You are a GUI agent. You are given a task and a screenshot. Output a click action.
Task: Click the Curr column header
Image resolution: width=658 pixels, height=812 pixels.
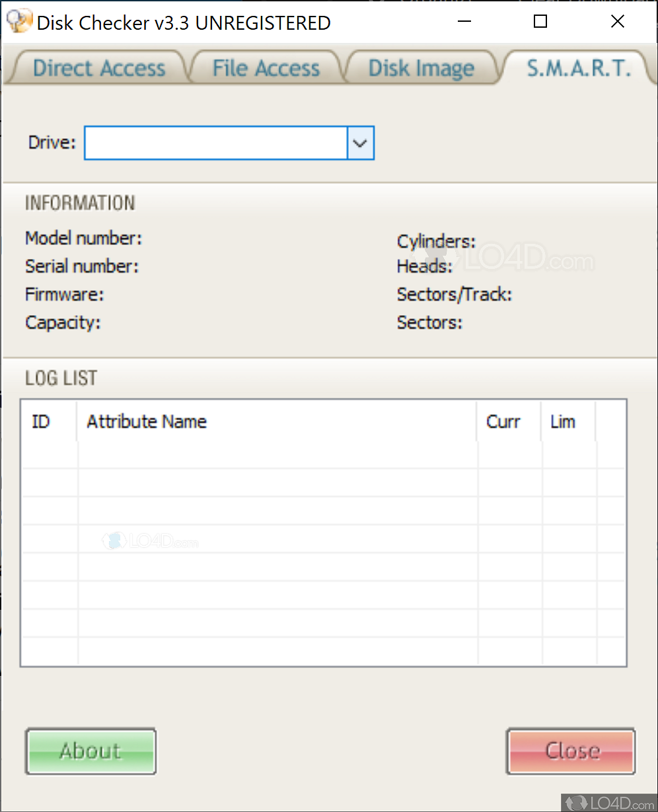[x=503, y=422]
